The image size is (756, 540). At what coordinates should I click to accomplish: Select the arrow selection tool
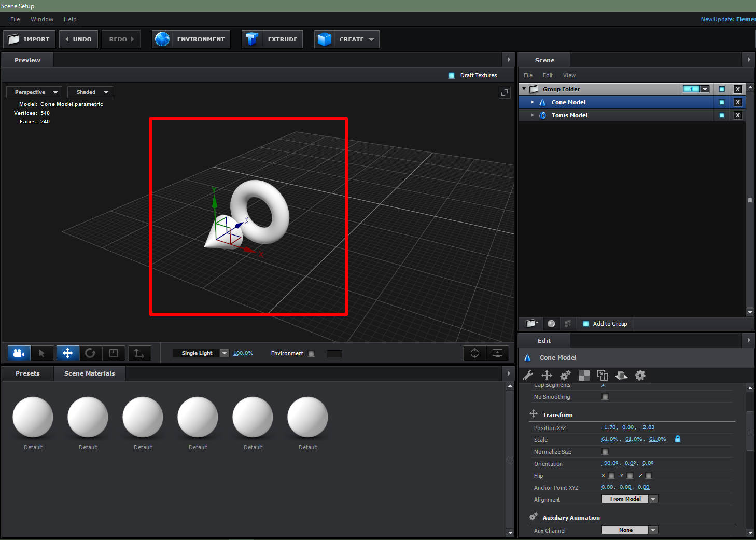tap(43, 353)
